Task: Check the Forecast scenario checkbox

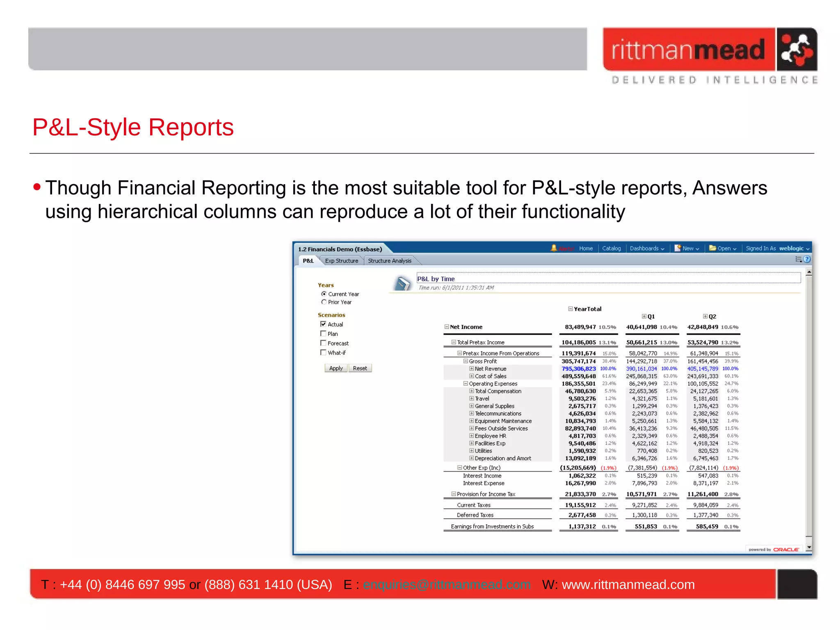Action: pos(323,343)
